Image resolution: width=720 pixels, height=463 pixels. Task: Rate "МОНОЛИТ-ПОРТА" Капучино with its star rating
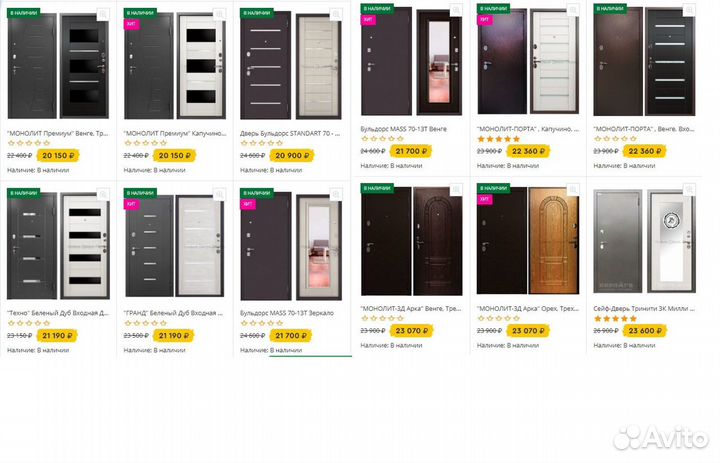point(499,139)
